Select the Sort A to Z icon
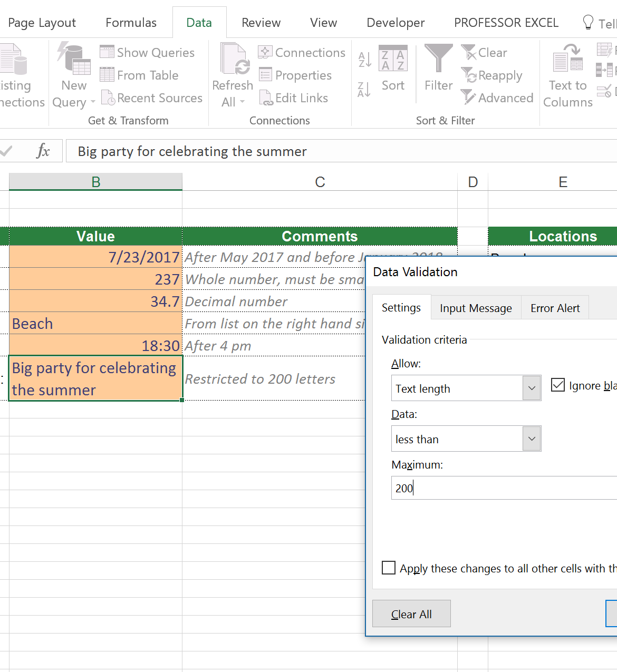Viewport: 617px width, 672px height. 363,60
